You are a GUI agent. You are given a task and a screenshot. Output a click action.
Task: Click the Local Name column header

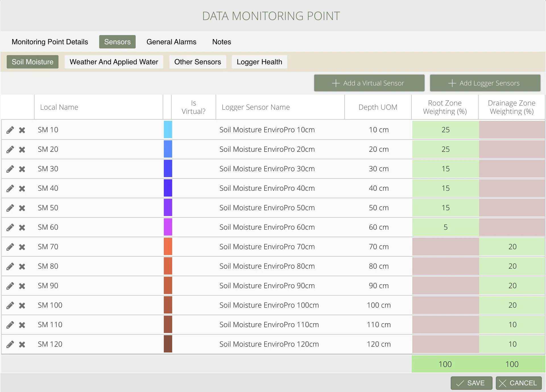click(98, 107)
